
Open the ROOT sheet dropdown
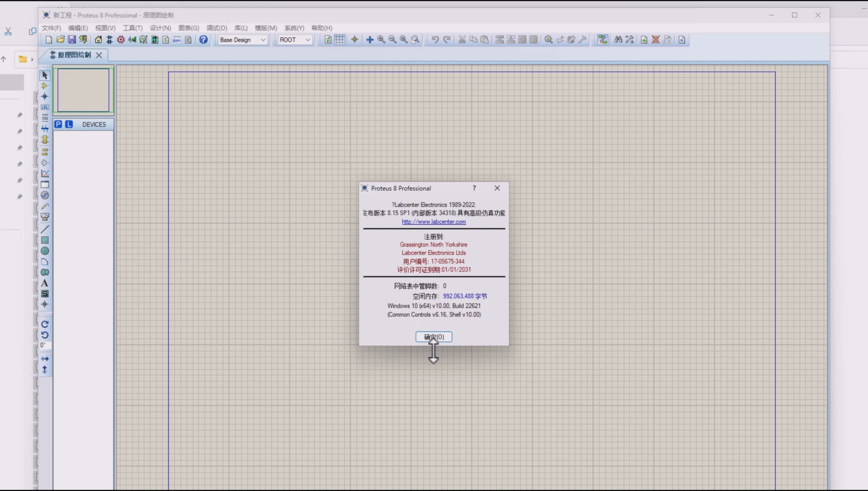click(x=295, y=40)
